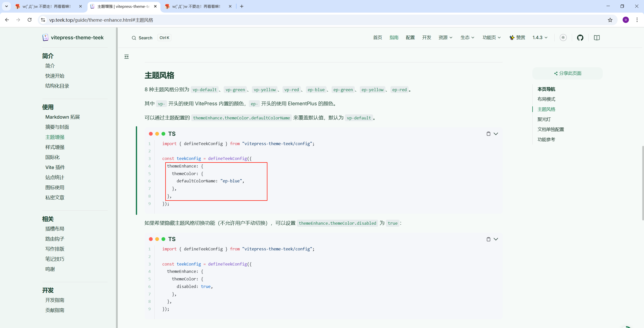Click the 赞赏 link in navbar
Viewport: 644px width, 328px height.
click(x=517, y=38)
